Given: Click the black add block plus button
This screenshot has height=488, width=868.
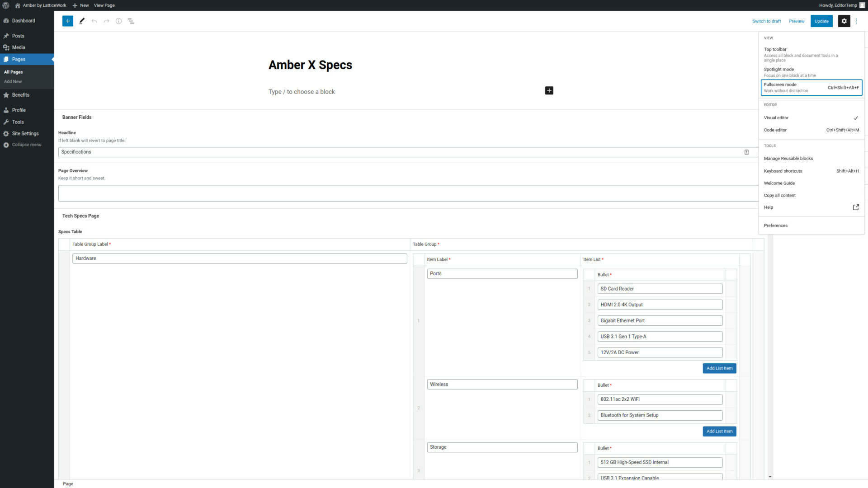Looking at the screenshot, I should (x=549, y=91).
